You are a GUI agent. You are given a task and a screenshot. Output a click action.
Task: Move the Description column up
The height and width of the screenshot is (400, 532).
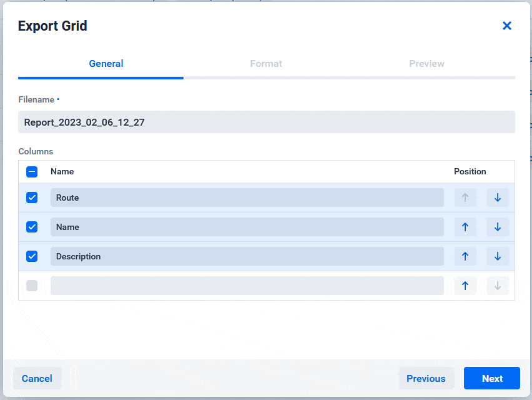(465, 256)
